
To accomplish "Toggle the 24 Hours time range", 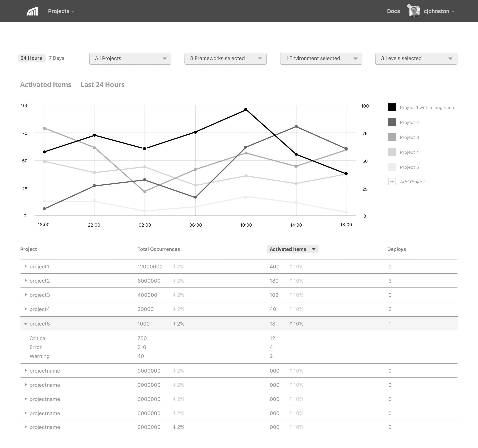I will (31, 58).
